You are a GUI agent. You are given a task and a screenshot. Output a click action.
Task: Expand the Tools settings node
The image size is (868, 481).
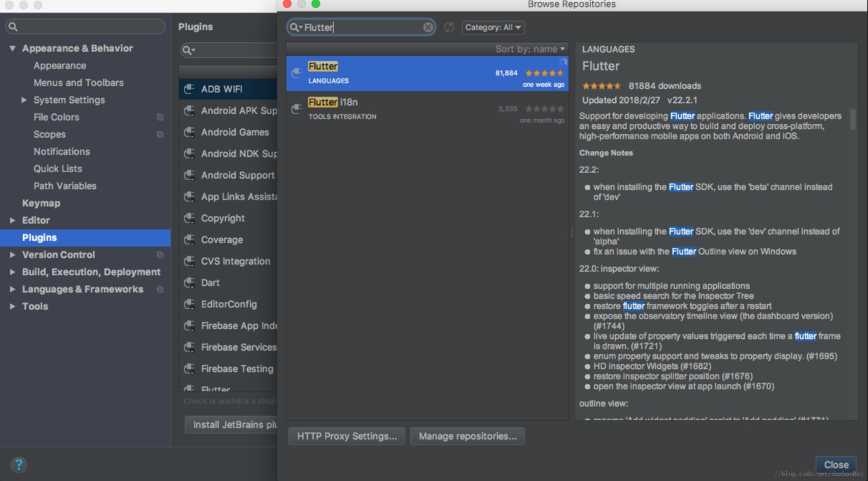(13, 307)
